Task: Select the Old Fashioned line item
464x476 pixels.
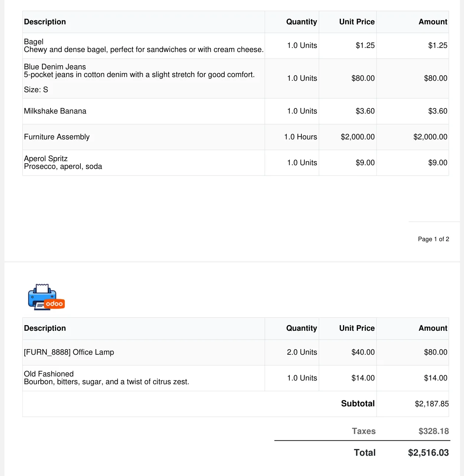Action: click(x=49, y=374)
